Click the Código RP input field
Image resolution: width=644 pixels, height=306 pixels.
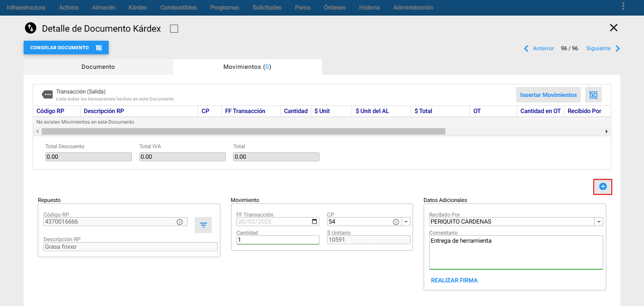pos(115,222)
